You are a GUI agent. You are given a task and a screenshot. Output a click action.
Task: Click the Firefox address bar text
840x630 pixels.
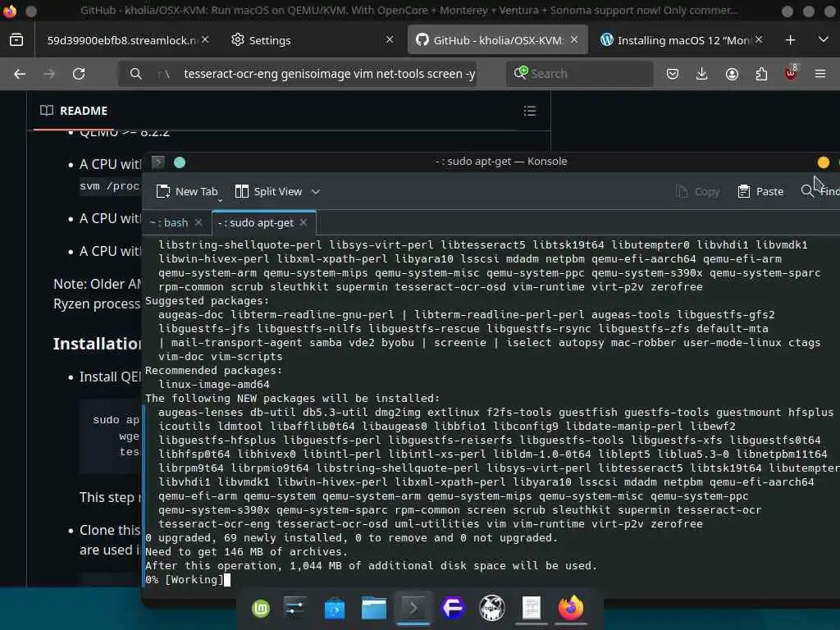pos(329,74)
